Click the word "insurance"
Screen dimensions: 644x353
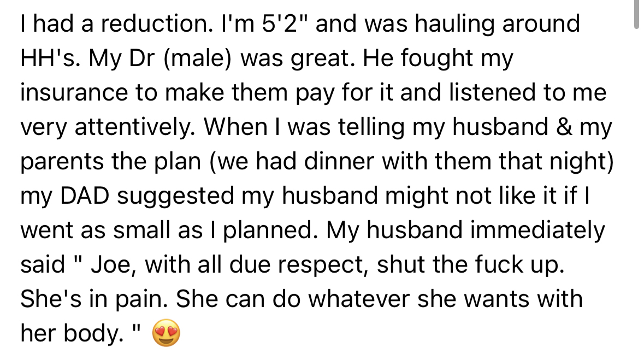(x=76, y=93)
